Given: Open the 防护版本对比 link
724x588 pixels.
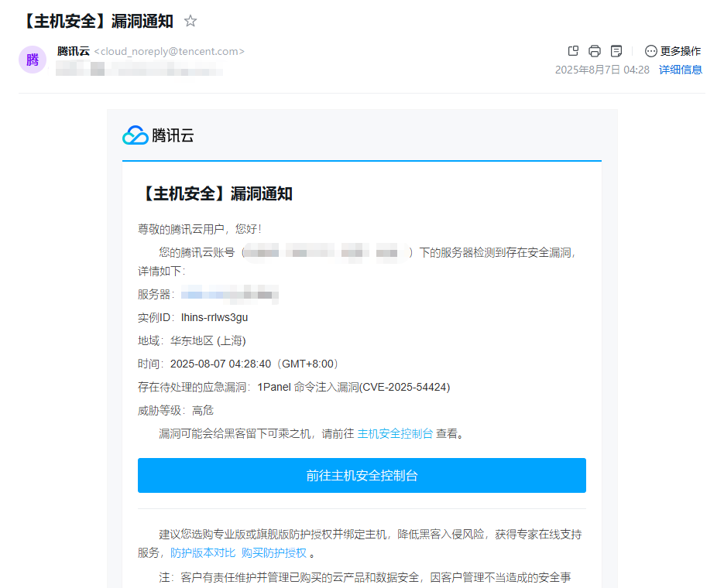Looking at the screenshot, I should point(203,552).
